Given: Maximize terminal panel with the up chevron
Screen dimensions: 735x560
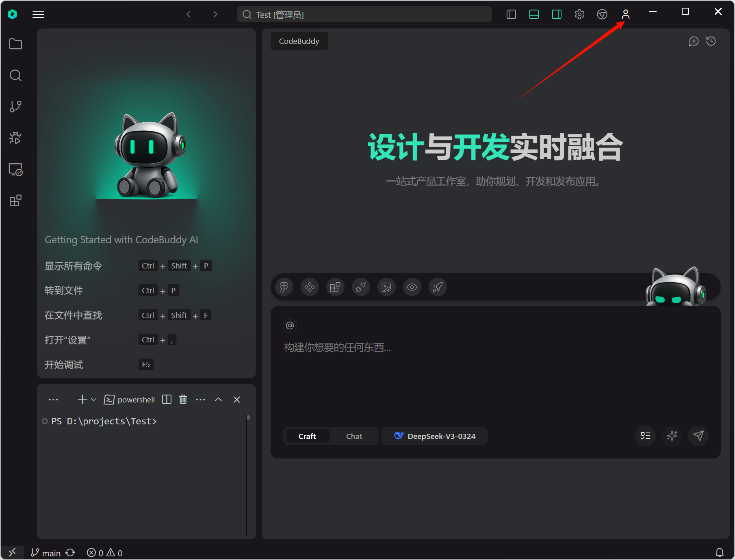Looking at the screenshot, I should 218,400.
